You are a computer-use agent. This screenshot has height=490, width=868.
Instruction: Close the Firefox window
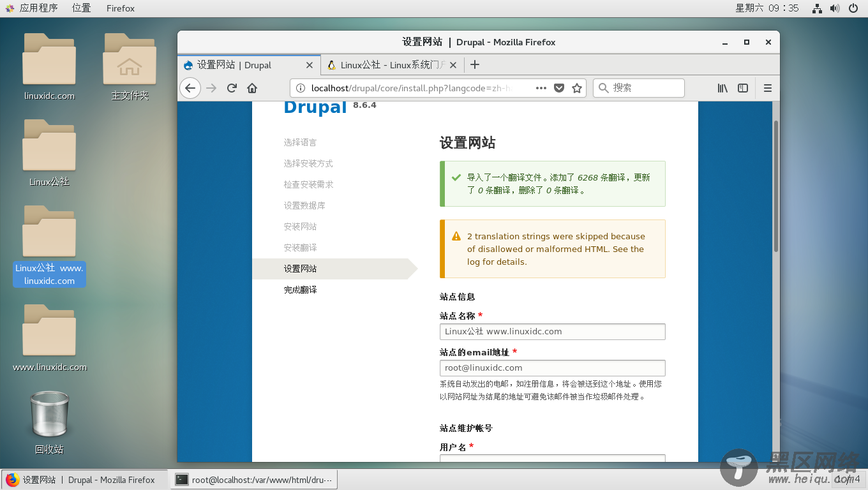[x=768, y=42]
